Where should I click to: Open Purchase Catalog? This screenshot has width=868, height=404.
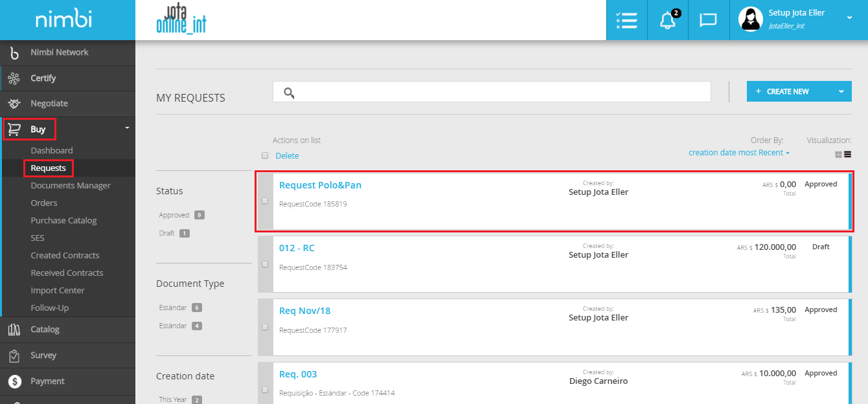tap(63, 220)
